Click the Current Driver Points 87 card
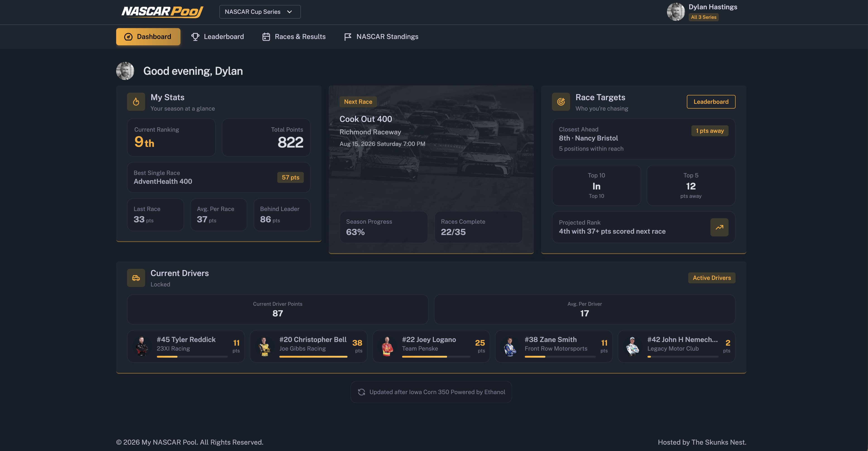The width and height of the screenshot is (868, 451). point(278,309)
